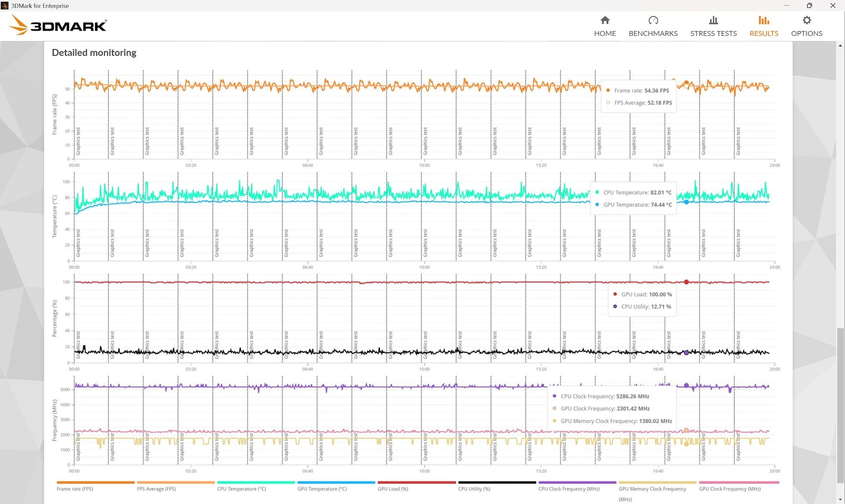Image resolution: width=845 pixels, height=504 pixels.
Task: Switch to the OPTIONS tab label
Action: [x=807, y=33]
